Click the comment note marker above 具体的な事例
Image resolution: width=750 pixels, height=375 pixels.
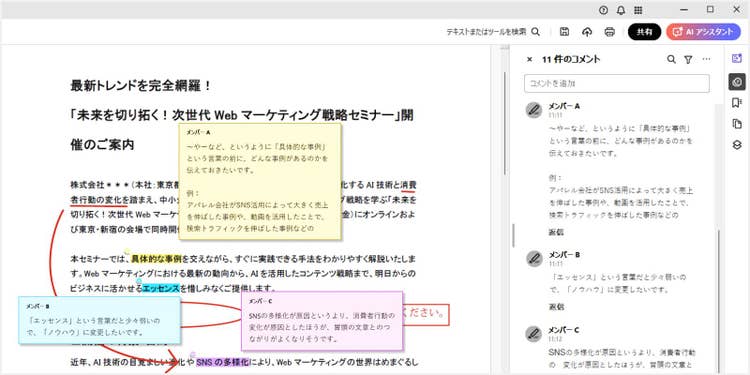(x=127, y=251)
